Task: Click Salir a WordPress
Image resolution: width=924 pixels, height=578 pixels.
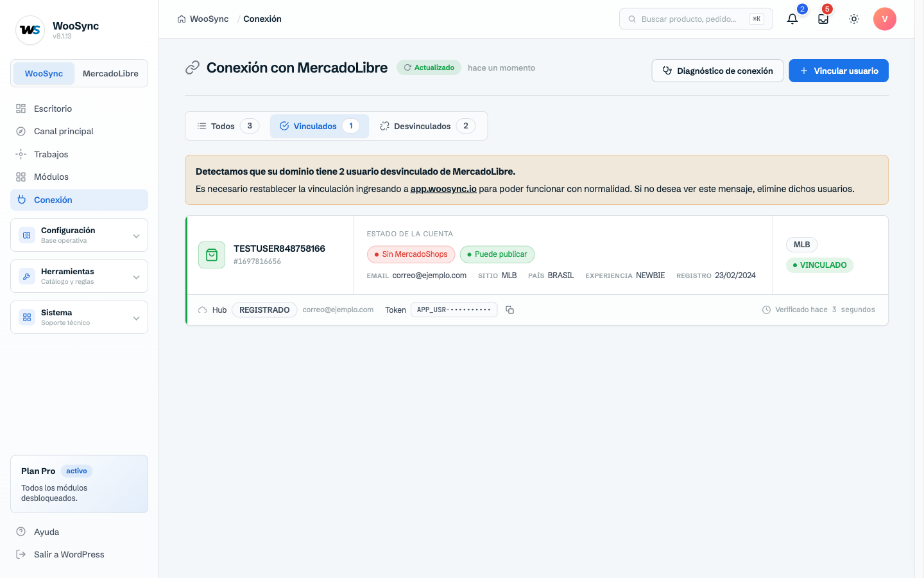Action: pos(80,554)
